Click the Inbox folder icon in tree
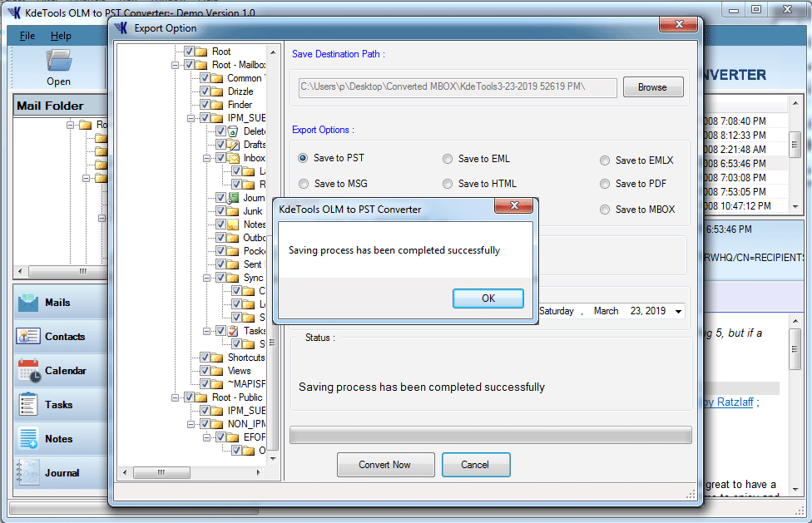This screenshot has height=523, width=812. 234,158
